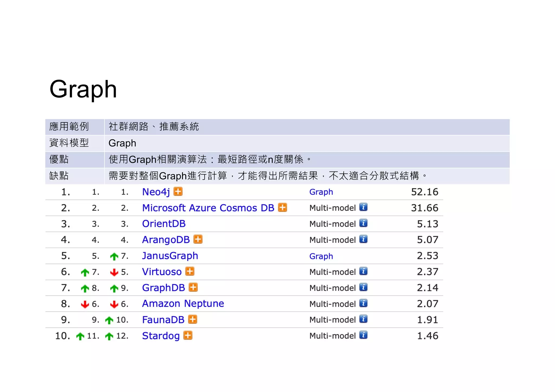Click info icon in Microsoft Azure Cosmos DB row

click(363, 207)
